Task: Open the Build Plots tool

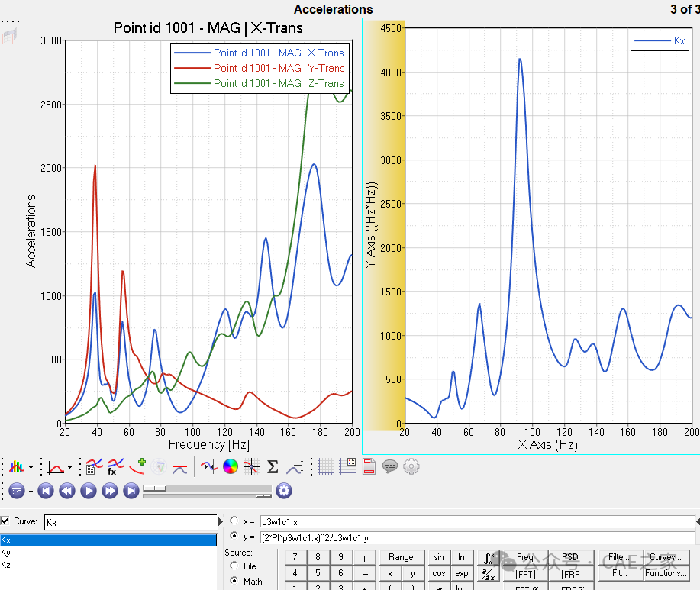Action: pos(94,467)
